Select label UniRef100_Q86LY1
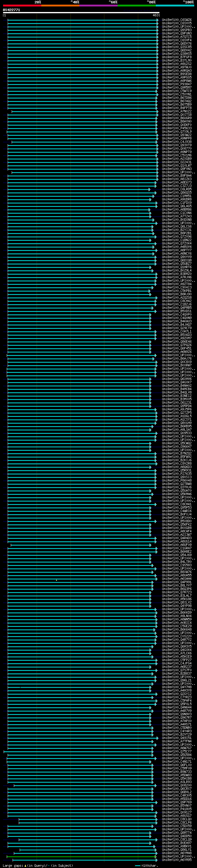Image resolution: width=197 pixels, height=868 pixels. (x=176, y=850)
